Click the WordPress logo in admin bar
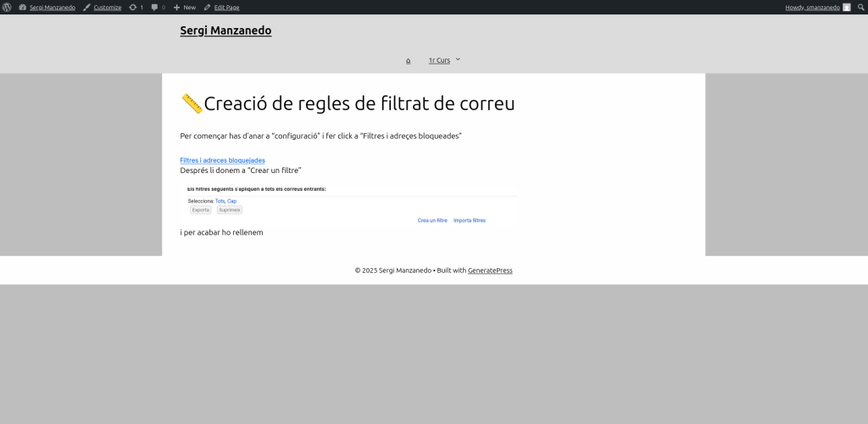 [7, 7]
